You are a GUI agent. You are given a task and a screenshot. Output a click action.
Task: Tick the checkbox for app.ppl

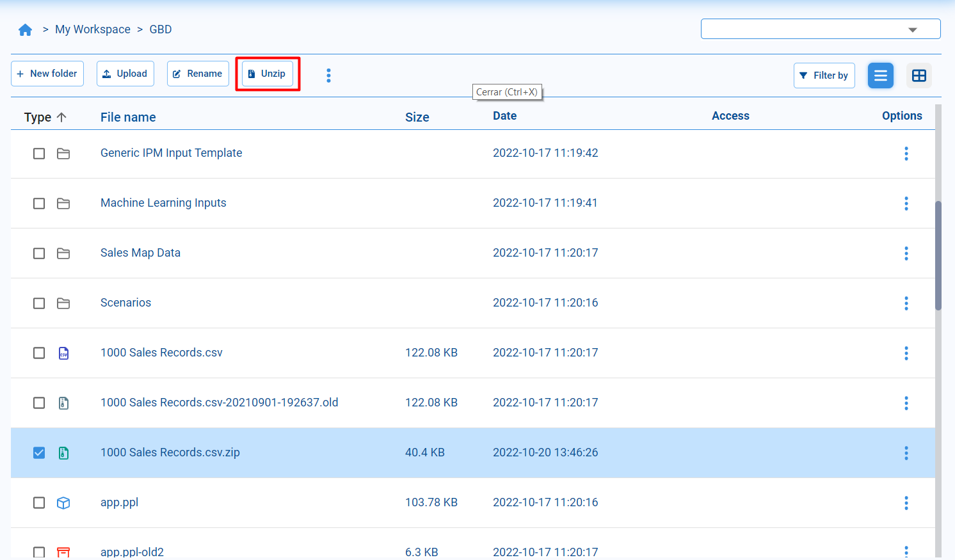(39, 503)
